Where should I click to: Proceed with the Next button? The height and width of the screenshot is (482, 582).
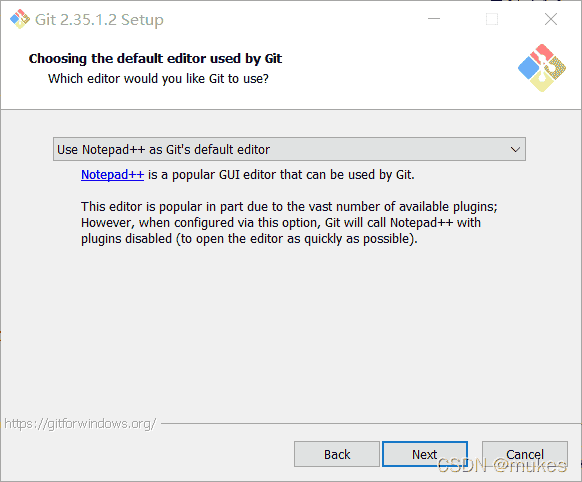(425, 454)
